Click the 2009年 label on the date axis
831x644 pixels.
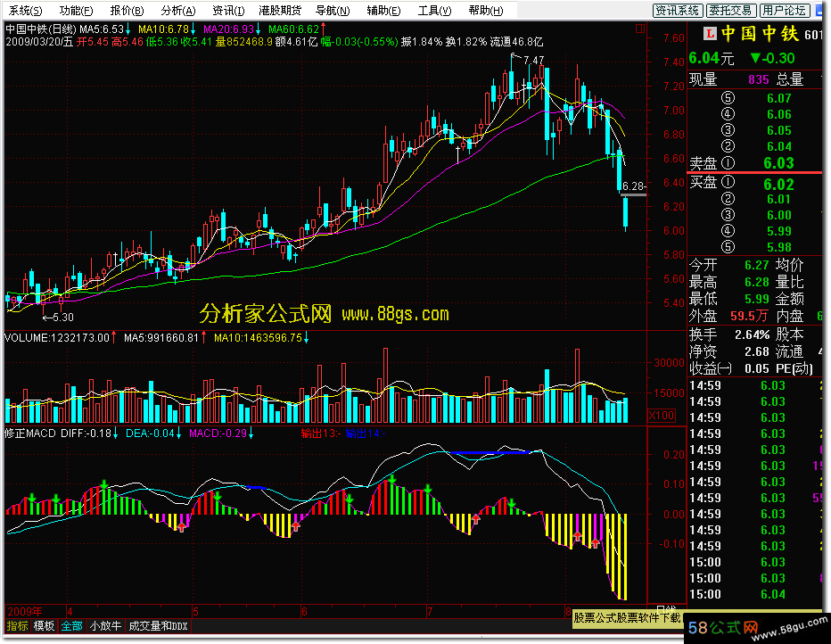point(25,611)
